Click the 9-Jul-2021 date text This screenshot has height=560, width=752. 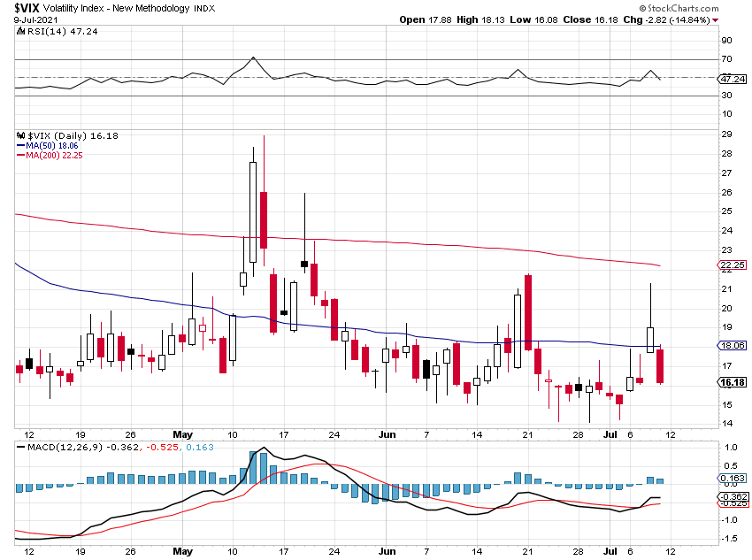pos(34,19)
